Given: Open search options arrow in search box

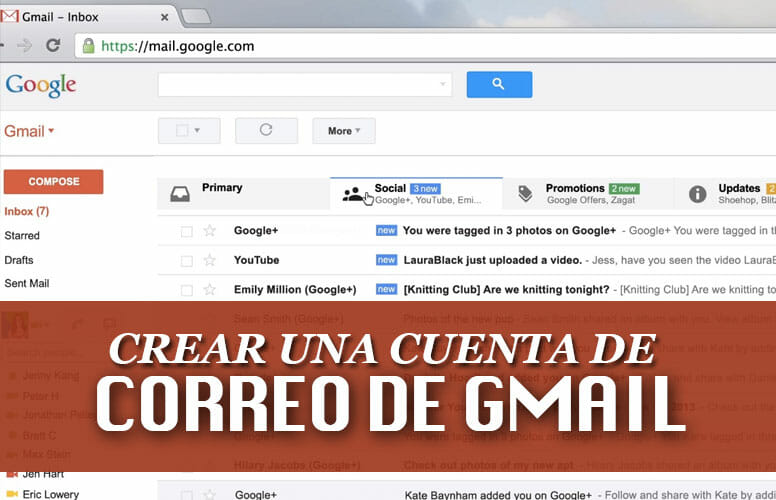Looking at the screenshot, I should pos(442,84).
